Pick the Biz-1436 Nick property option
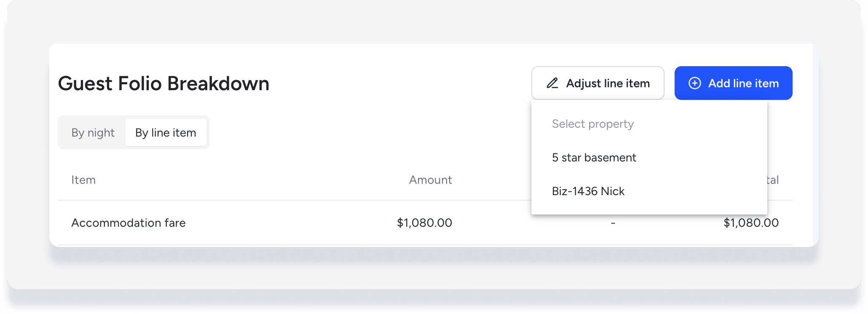This screenshot has width=868, height=314. pos(588,191)
